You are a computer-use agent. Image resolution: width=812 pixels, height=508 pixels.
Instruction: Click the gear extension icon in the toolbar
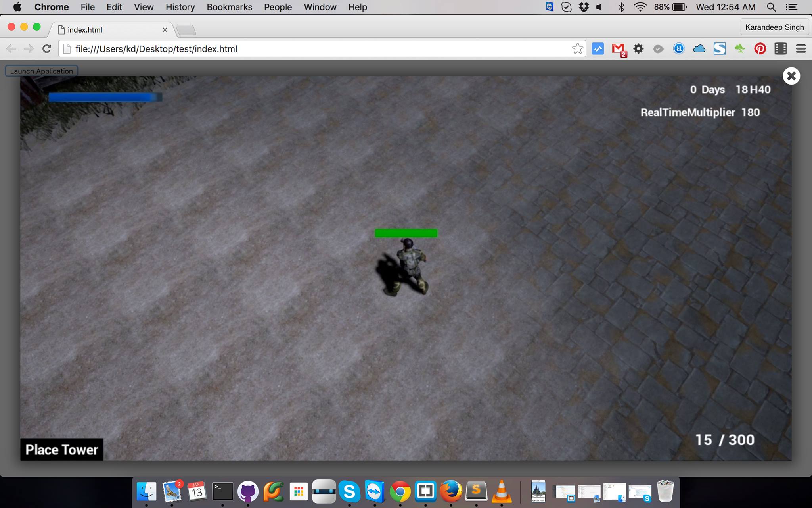(638, 49)
